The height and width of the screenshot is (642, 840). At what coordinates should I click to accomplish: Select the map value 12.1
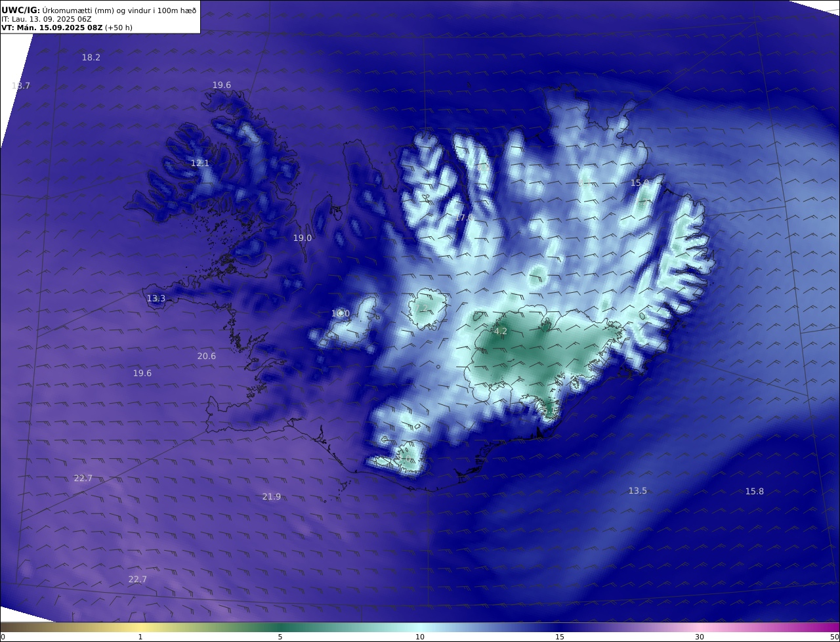pos(199,163)
